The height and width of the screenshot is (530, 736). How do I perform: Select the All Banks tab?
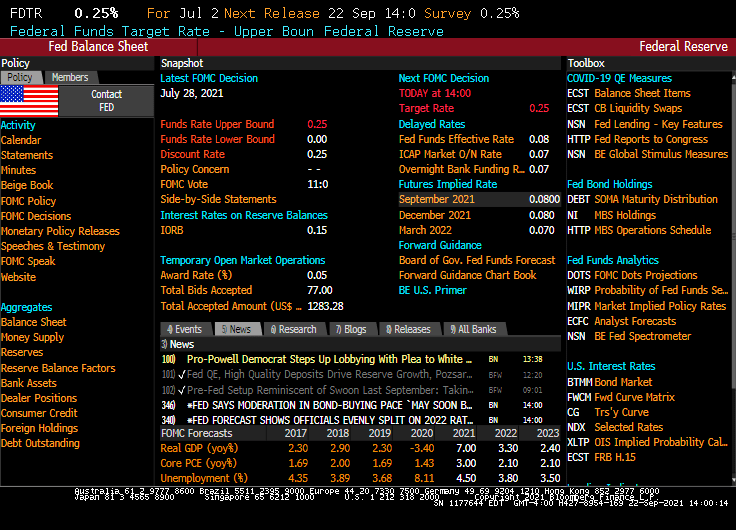473,329
